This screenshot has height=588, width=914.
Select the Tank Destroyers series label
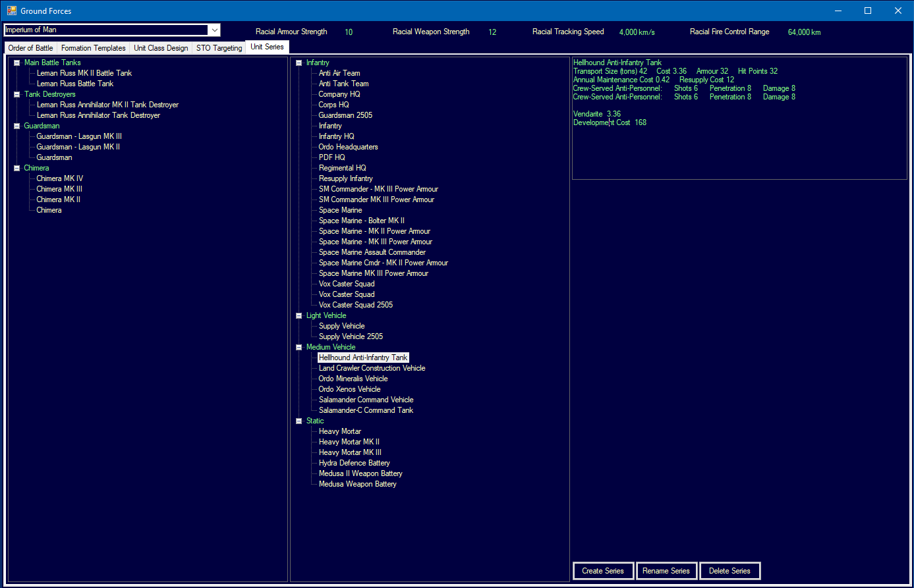click(x=50, y=94)
